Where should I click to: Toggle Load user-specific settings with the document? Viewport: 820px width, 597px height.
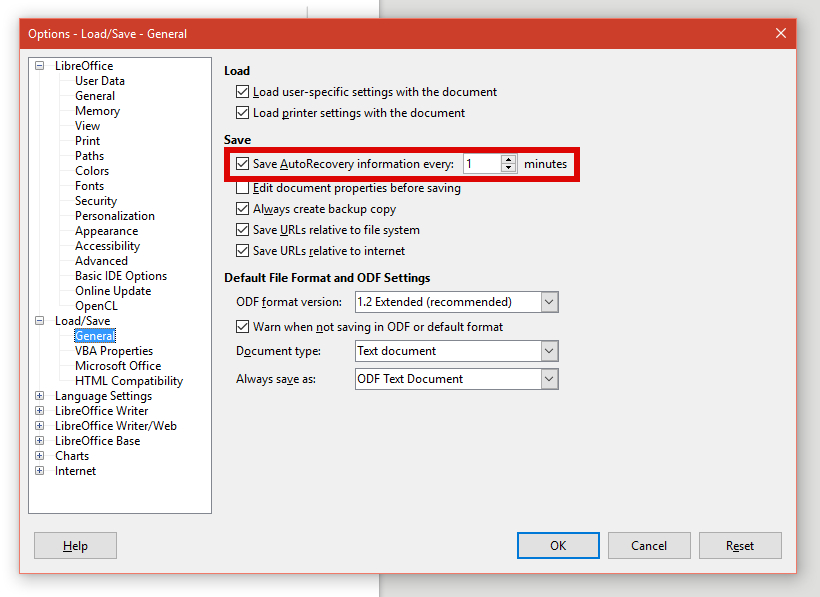(242, 92)
